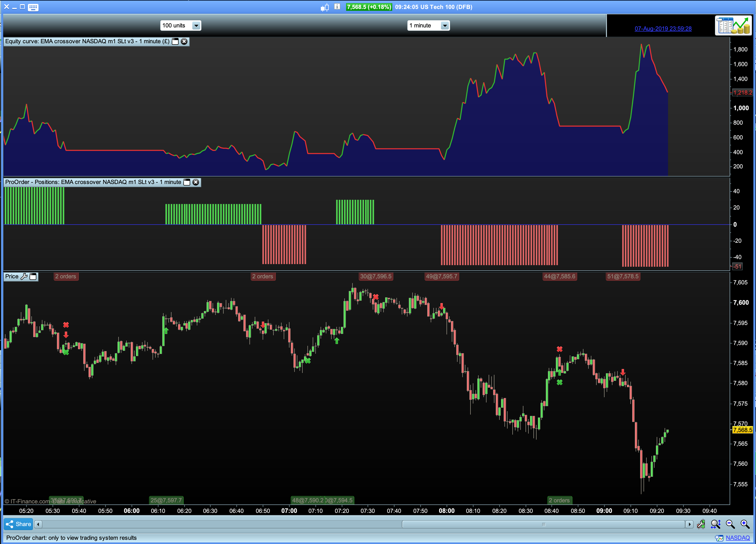Viewport: 756px width, 544px height.
Task: Click the candlestick chart style icon
Action: [325, 7]
